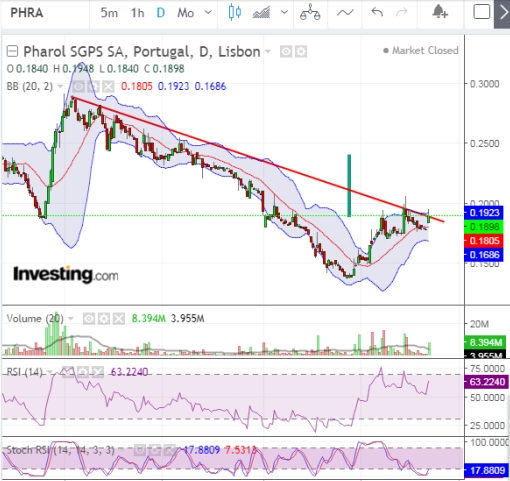Image resolution: width=510 pixels, height=481 pixels.
Task: Click the Stoch RSI (14, 14, 3, 3) label
Action: pos(61,450)
